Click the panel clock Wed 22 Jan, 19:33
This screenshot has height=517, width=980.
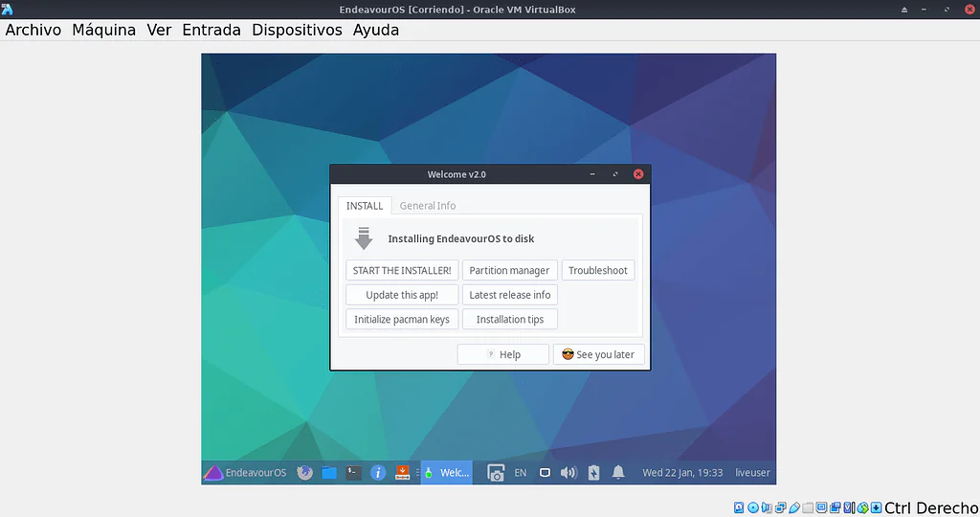pos(682,473)
